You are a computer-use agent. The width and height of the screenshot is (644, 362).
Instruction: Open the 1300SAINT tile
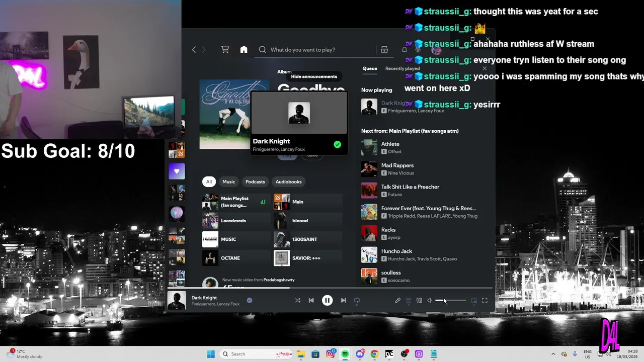(308, 239)
